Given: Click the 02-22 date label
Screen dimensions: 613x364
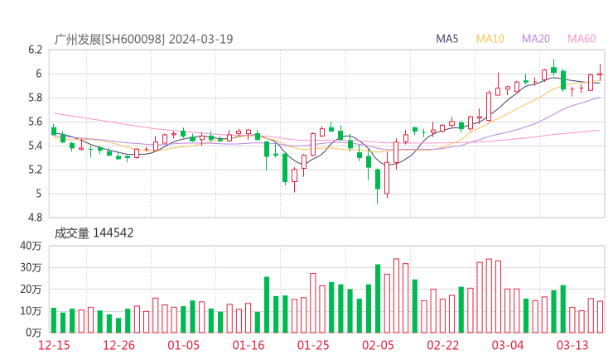Looking at the screenshot, I should coord(442,345).
